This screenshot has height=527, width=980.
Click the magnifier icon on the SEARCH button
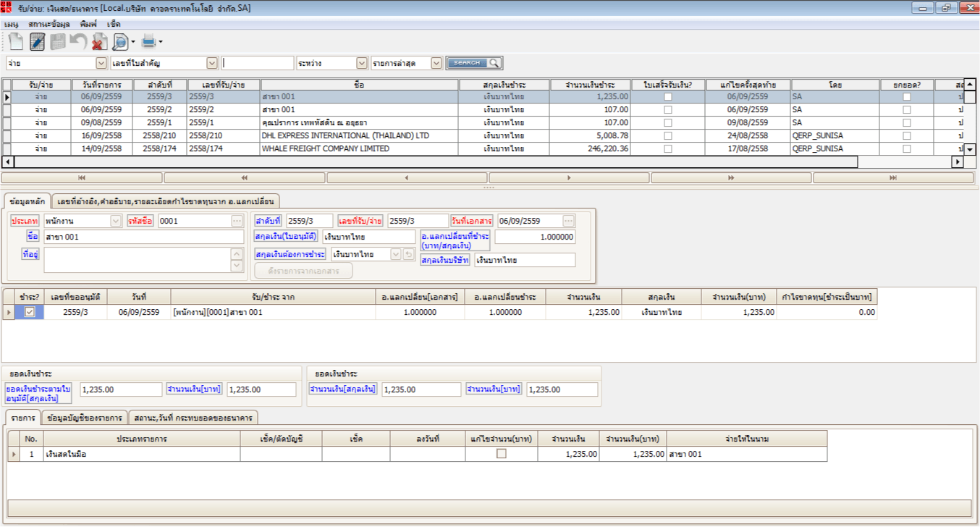click(494, 63)
